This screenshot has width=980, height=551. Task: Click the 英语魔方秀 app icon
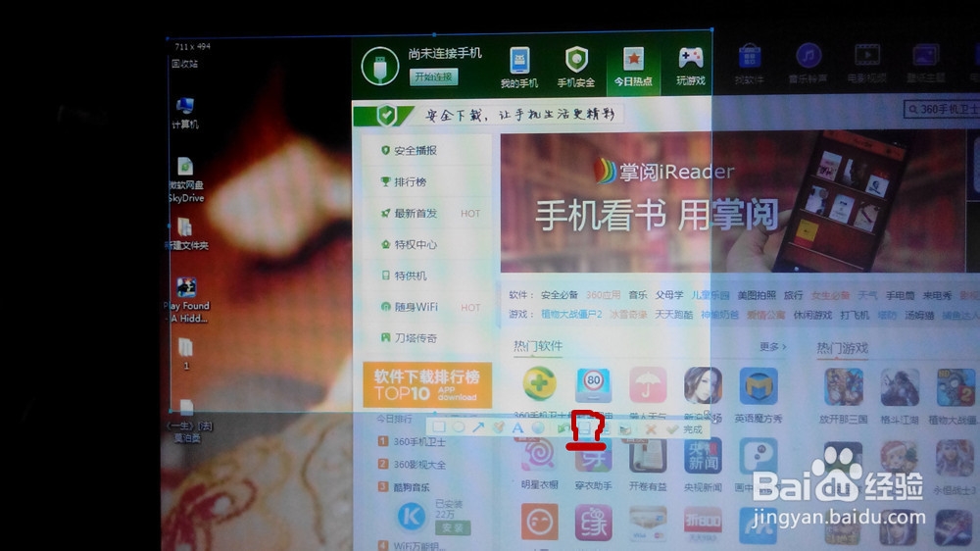(759, 386)
